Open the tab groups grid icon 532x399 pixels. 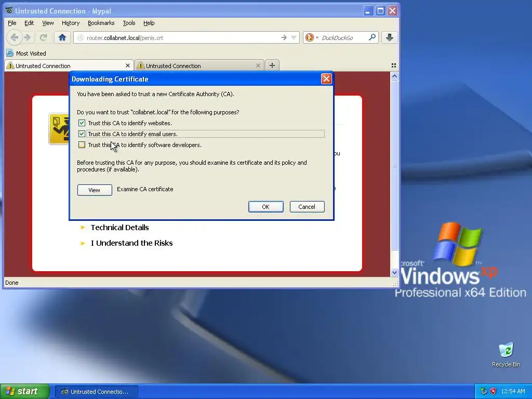click(394, 65)
